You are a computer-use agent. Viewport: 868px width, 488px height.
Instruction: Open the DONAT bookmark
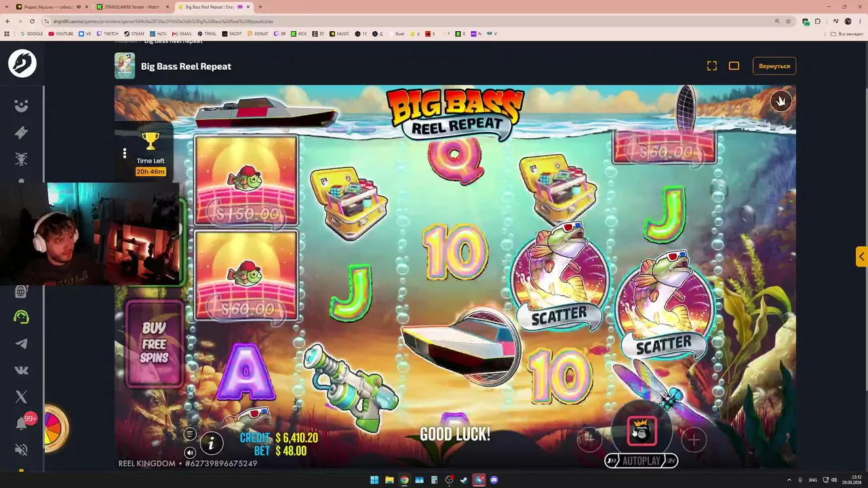pyautogui.click(x=258, y=33)
